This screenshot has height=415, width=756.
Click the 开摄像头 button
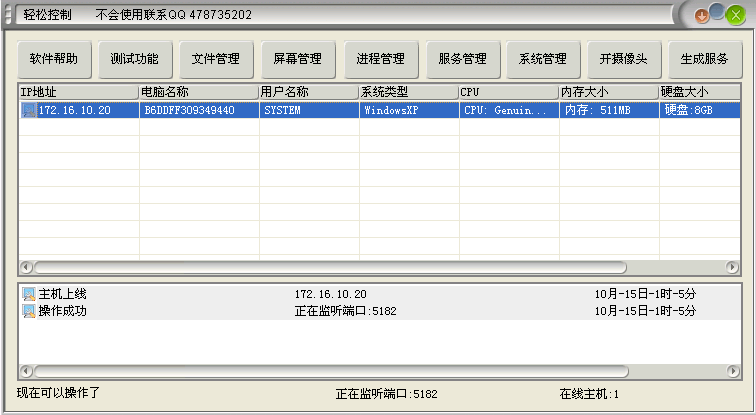pos(624,59)
